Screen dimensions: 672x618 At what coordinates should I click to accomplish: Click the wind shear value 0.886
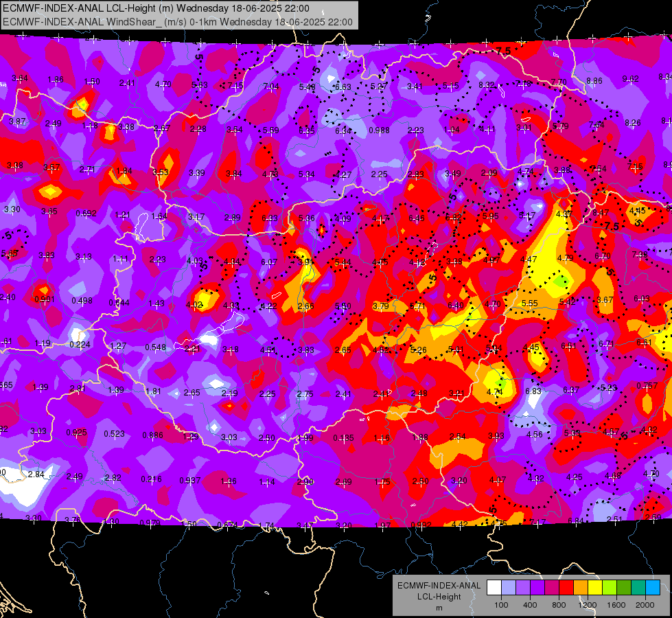coord(152,435)
